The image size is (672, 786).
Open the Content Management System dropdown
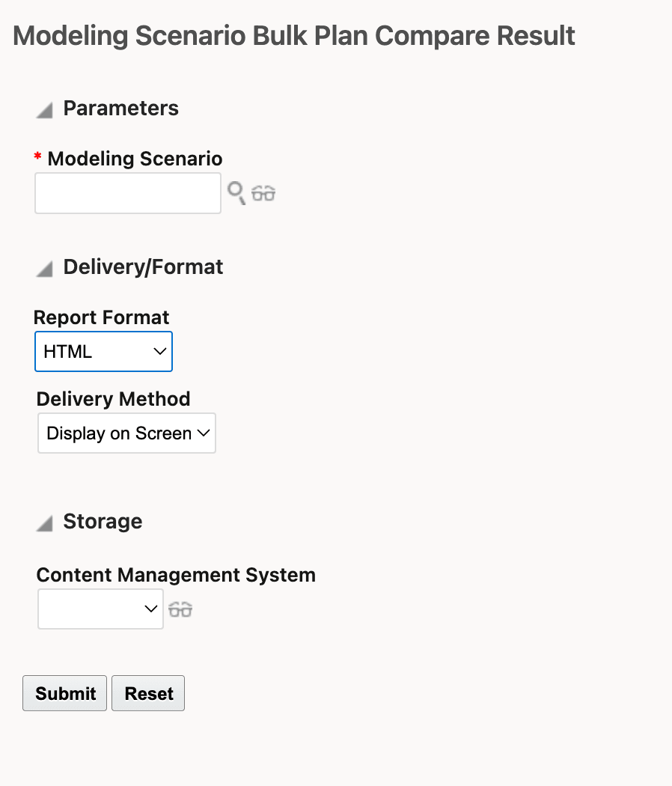point(100,609)
